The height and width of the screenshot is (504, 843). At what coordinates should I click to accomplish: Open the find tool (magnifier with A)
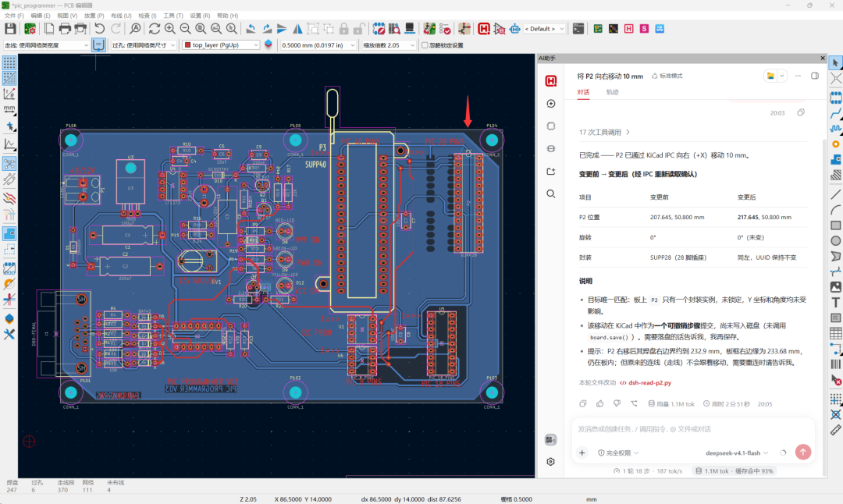(135, 29)
